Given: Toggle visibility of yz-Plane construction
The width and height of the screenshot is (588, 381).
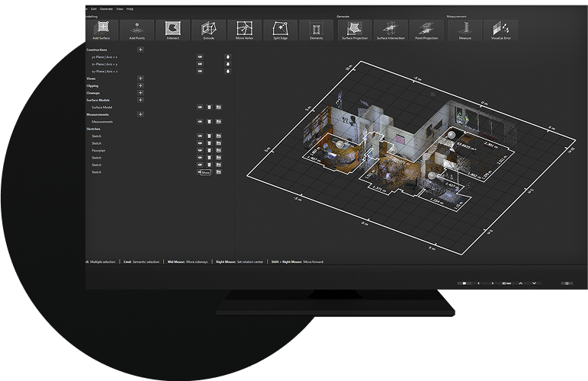Looking at the screenshot, I should click(200, 57).
